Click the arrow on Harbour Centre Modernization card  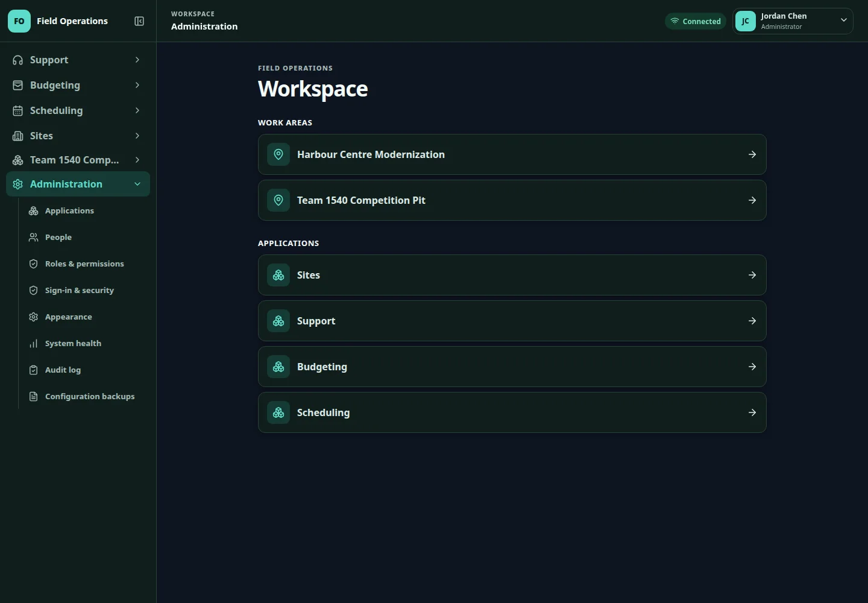[752, 154]
